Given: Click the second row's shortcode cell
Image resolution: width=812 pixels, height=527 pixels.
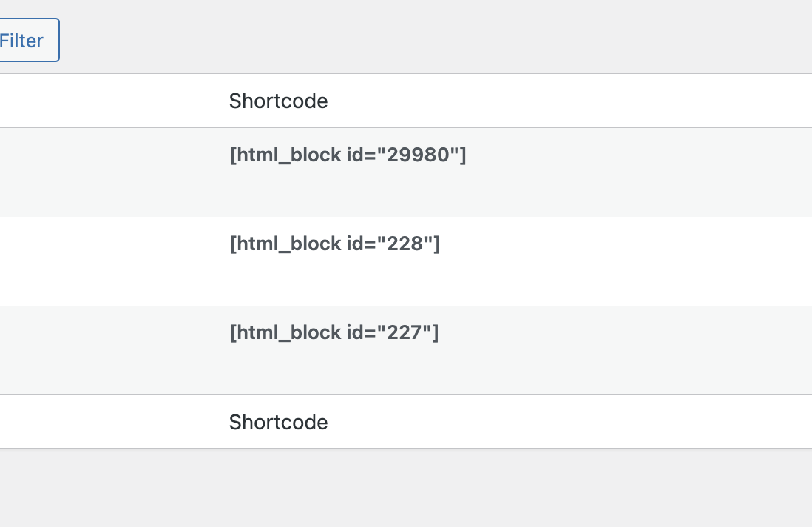Looking at the screenshot, I should (x=334, y=244).
